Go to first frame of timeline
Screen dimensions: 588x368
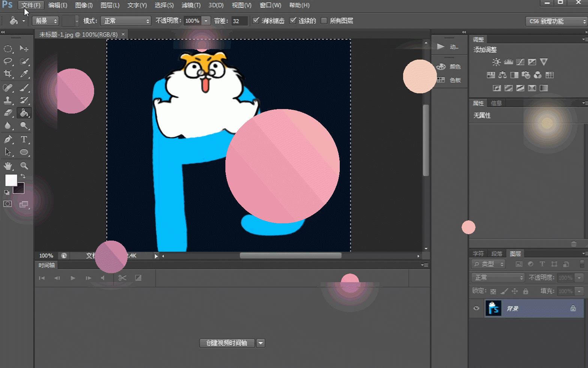[42, 278]
